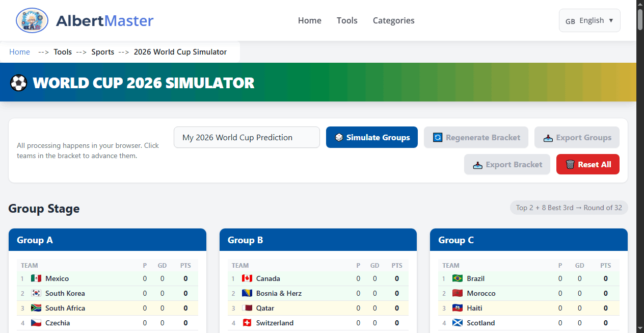Screen dimensions: 644x333
Task: Select Categories in the navigation bar
Action: point(393,20)
